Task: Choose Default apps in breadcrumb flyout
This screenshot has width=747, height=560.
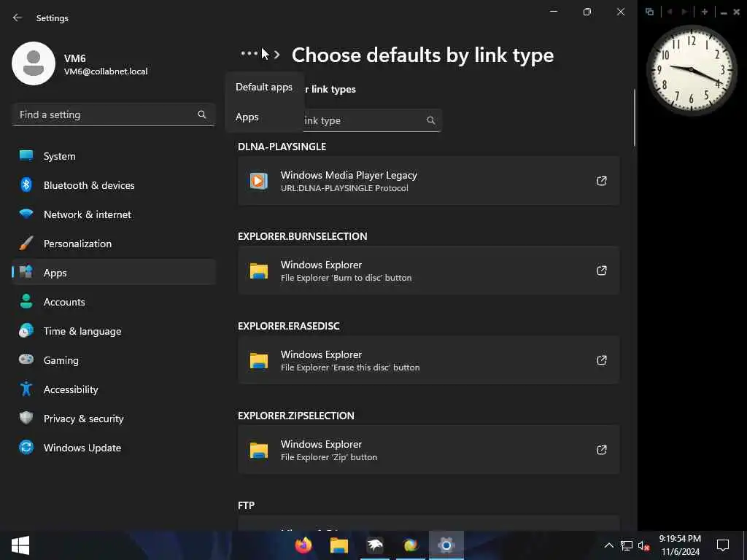Action: [x=264, y=87]
